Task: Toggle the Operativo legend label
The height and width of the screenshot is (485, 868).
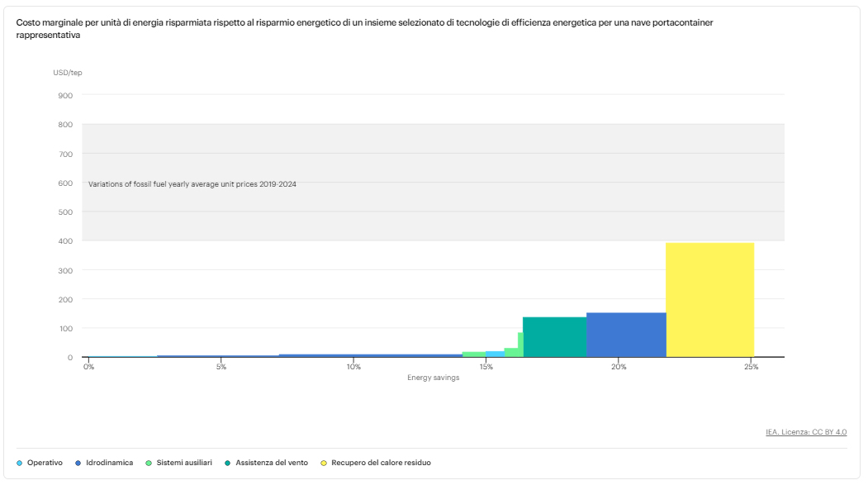Action: click(45, 463)
